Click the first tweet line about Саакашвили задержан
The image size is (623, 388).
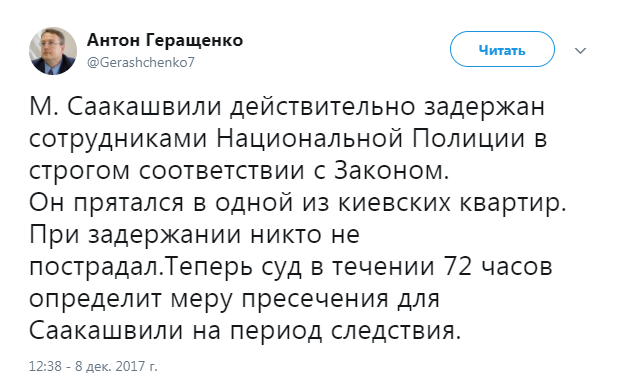287,108
